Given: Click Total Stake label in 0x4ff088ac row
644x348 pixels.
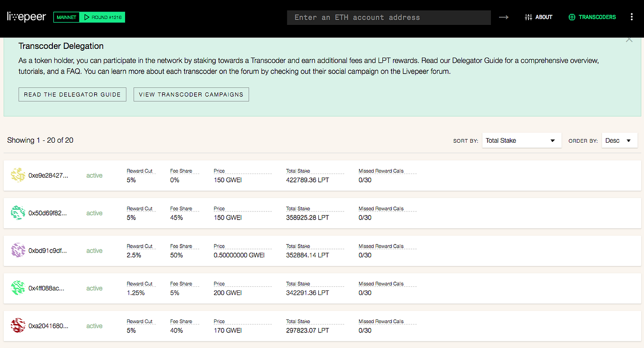Looking at the screenshot, I should click(x=298, y=284).
